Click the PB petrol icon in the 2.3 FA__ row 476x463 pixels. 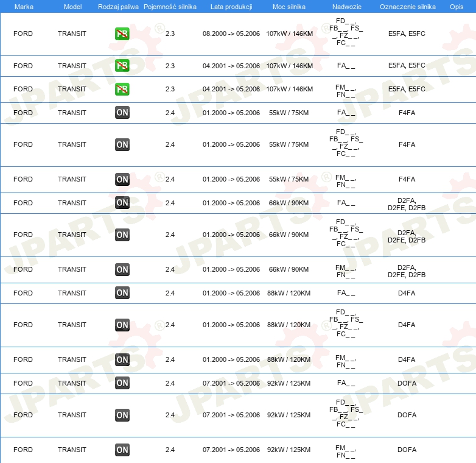point(122,66)
